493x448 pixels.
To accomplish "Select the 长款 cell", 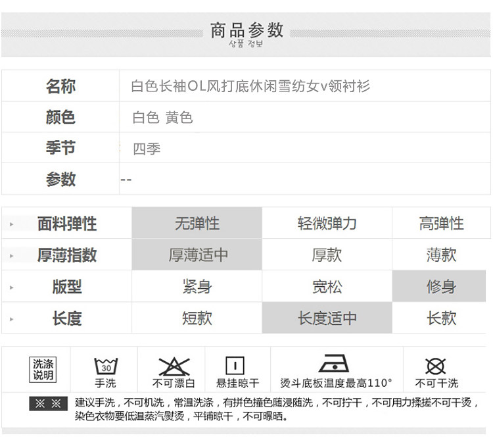I will tap(439, 318).
